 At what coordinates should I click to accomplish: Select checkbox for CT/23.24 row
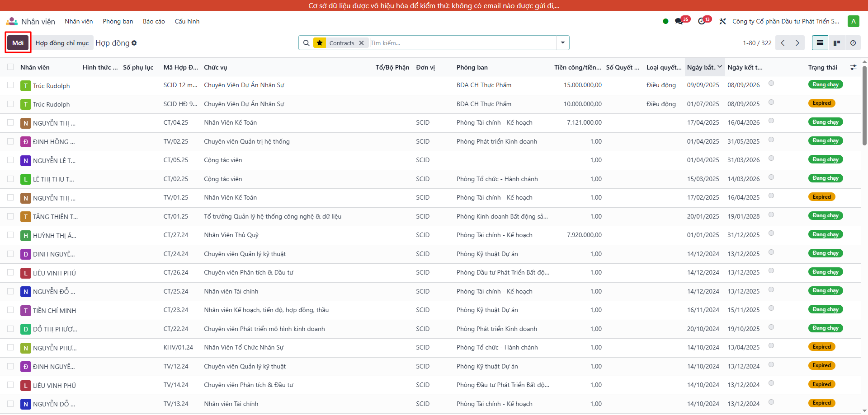(x=10, y=310)
